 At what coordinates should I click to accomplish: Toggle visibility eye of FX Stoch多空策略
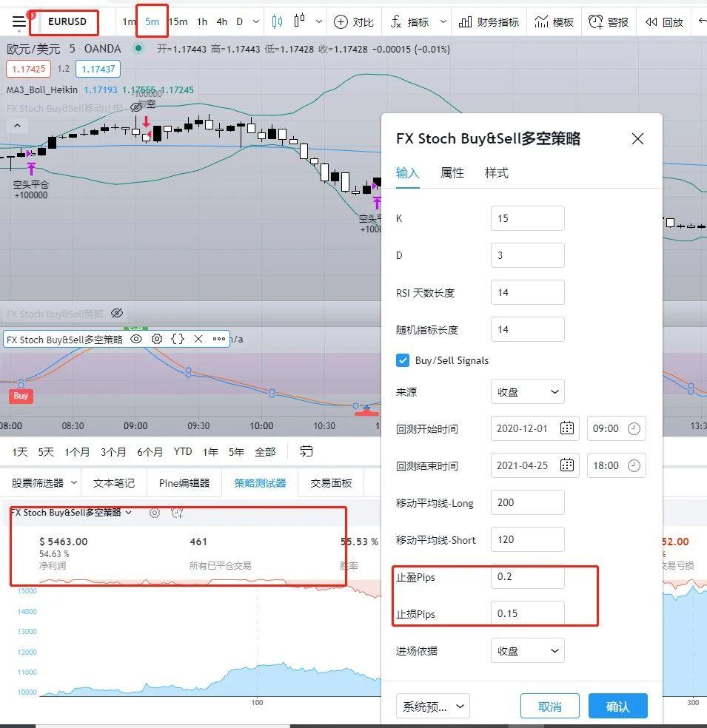click(x=136, y=339)
